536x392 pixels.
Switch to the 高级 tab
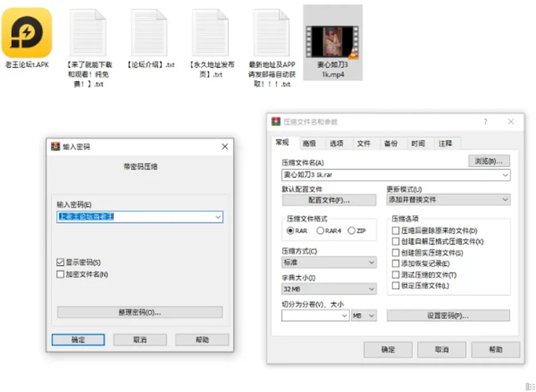coord(309,144)
